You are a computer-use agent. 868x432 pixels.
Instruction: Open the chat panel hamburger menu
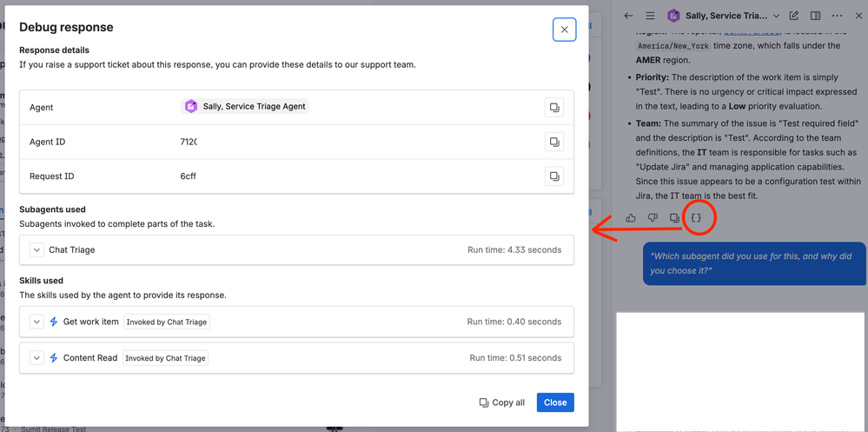[651, 16]
